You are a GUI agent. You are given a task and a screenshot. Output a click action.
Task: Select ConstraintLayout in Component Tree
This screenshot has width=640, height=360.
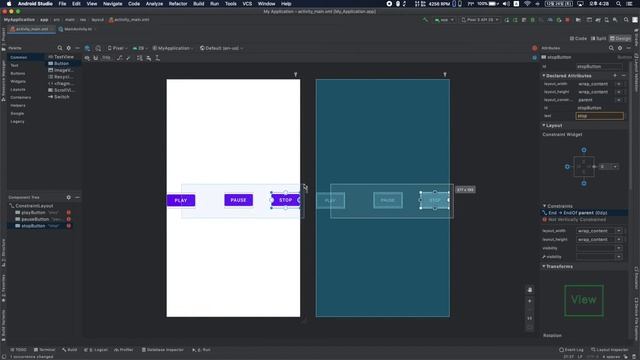34,206
